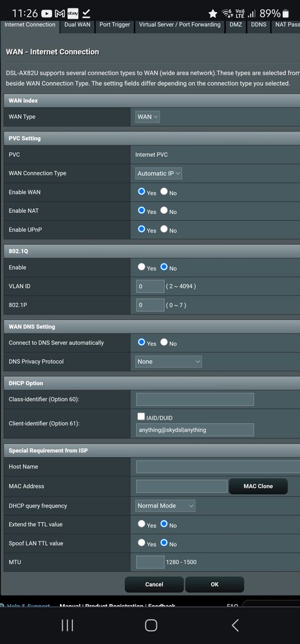This screenshot has width=300, height=644.
Task: Tap the Android home button
Action: click(151, 625)
